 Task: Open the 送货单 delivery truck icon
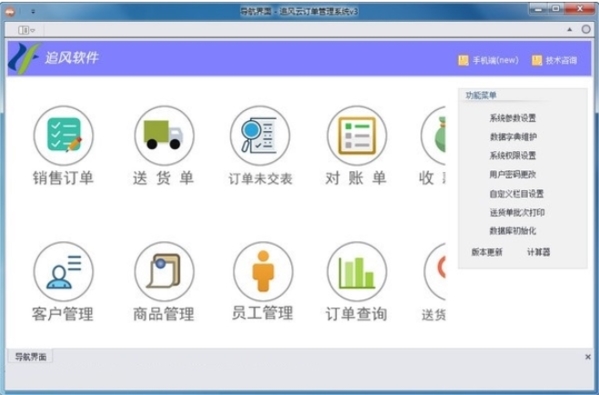click(164, 136)
